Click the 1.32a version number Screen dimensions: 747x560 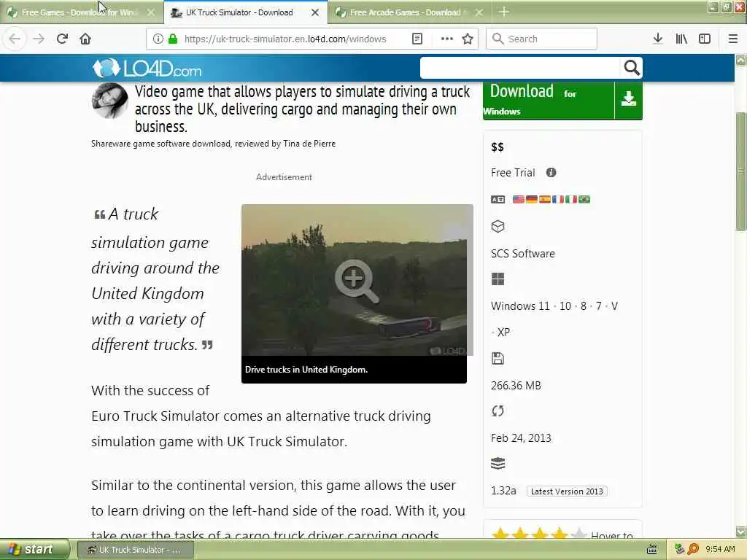click(x=503, y=491)
